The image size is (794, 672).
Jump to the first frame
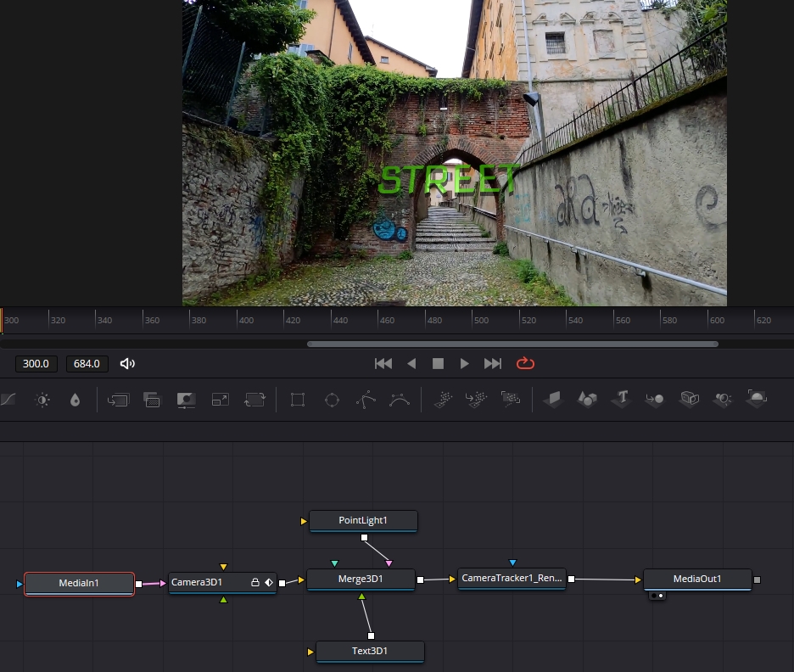click(x=383, y=363)
